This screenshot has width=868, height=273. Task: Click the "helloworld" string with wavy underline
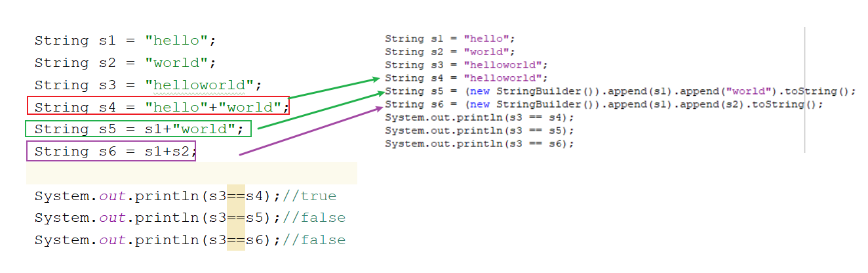(203, 85)
